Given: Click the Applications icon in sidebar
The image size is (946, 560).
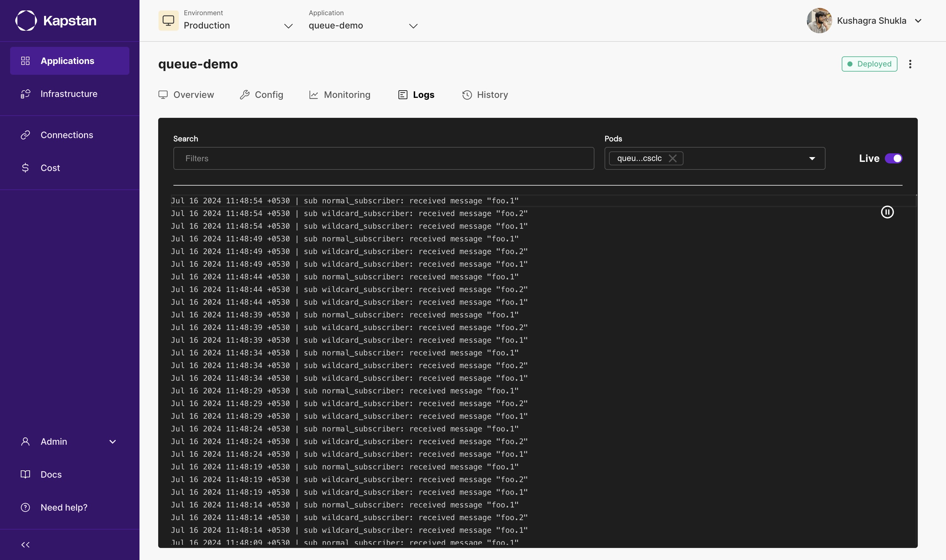Looking at the screenshot, I should point(25,61).
